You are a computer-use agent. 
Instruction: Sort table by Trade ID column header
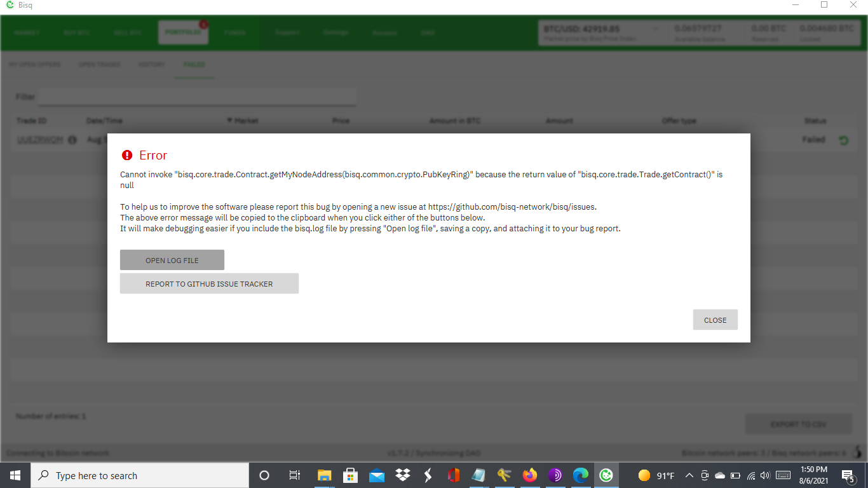(32, 121)
